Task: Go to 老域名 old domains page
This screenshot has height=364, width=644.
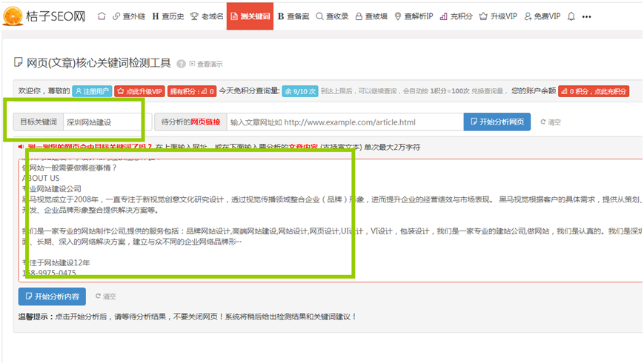Action: (207, 16)
